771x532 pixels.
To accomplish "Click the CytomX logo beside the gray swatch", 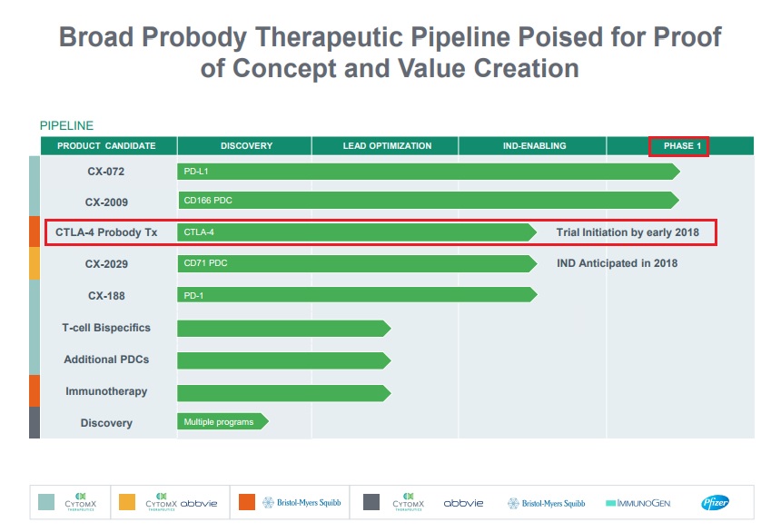I will 408,502.
